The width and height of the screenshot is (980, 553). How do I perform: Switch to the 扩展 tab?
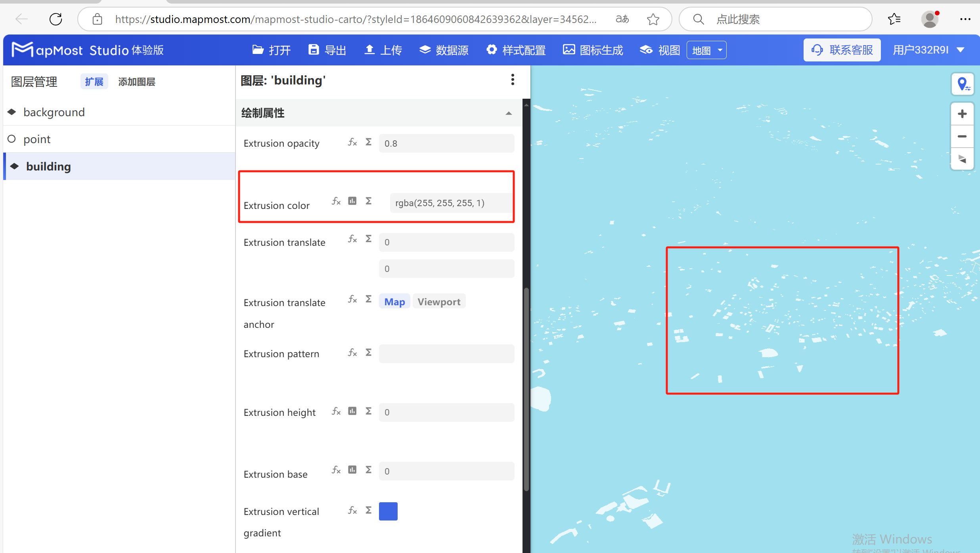coord(94,81)
